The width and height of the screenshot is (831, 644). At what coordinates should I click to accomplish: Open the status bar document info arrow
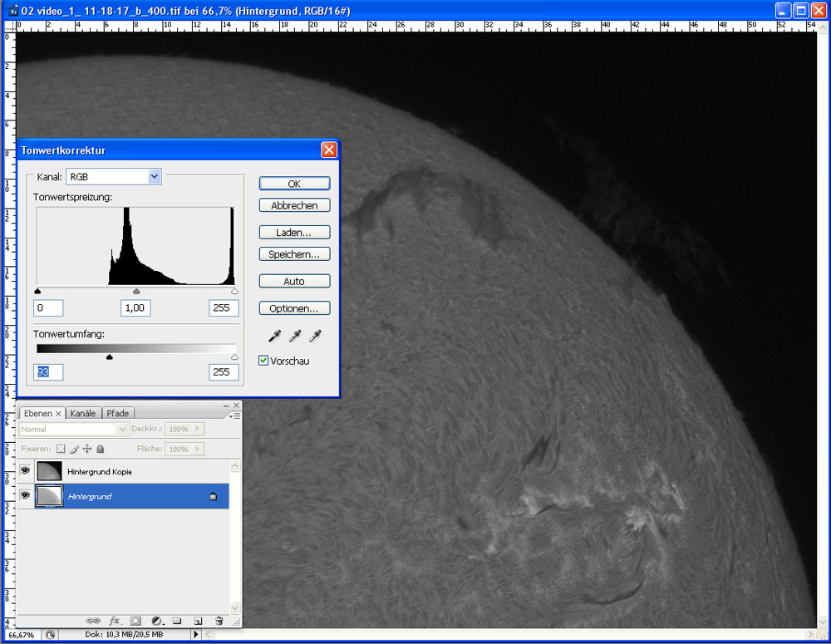click(196, 635)
